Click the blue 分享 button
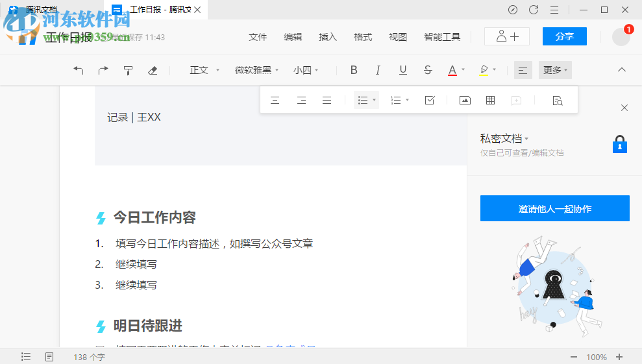The image size is (642, 364). (x=565, y=36)
